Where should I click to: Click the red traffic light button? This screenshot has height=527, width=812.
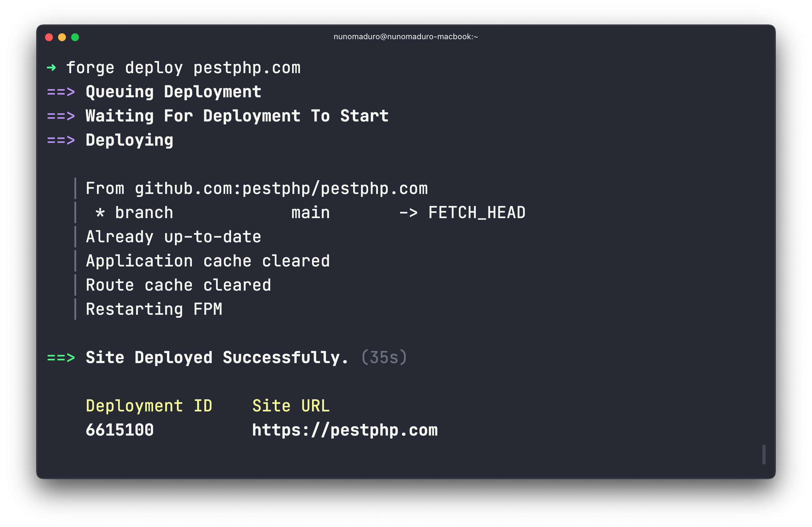(x=49, y=37)
